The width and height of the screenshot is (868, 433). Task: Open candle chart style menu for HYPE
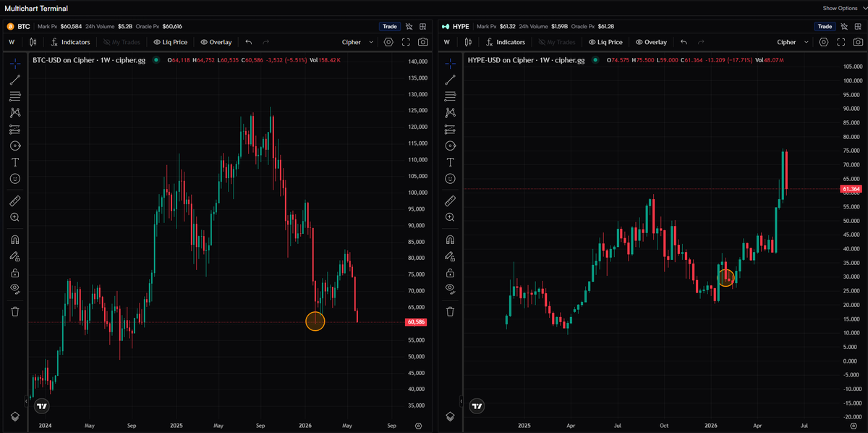point(469,42)
